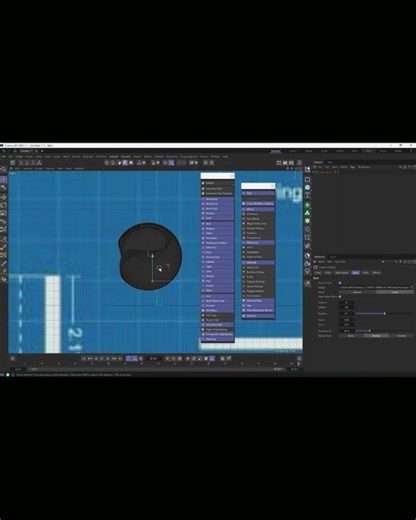
Task: Click the search magnifier icon at top left
Action: (3, 170)
